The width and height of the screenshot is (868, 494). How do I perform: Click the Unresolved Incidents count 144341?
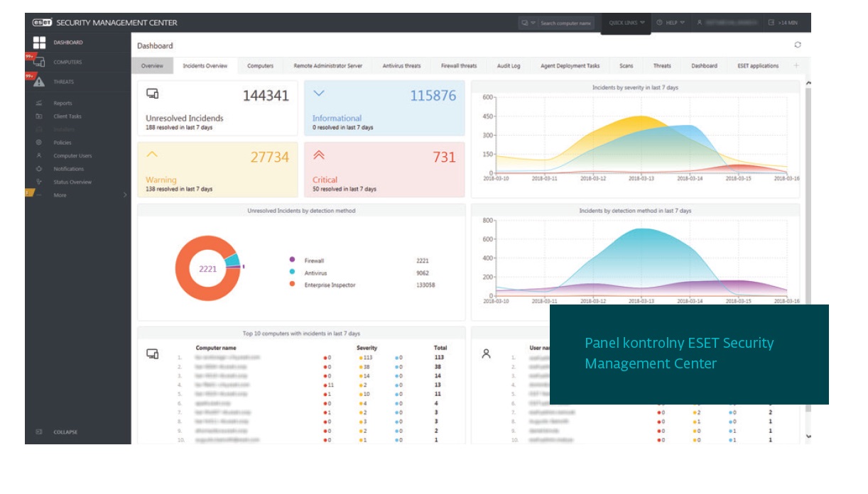(x=266, y=95)
